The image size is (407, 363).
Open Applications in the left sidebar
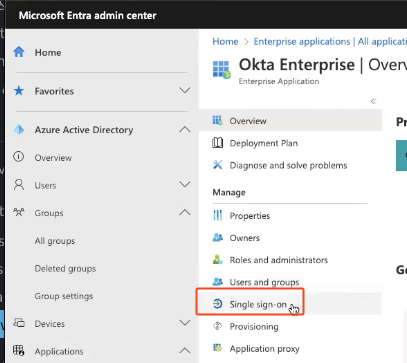point(59,351)
